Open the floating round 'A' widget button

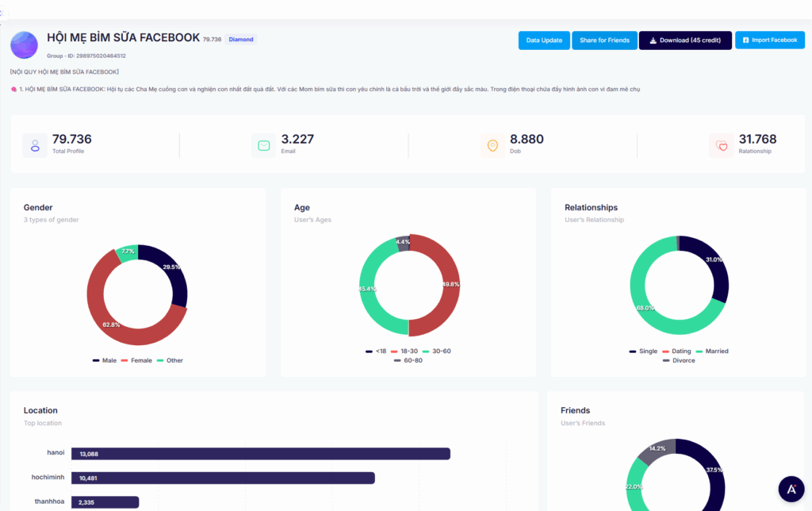[x=791, y=490]
